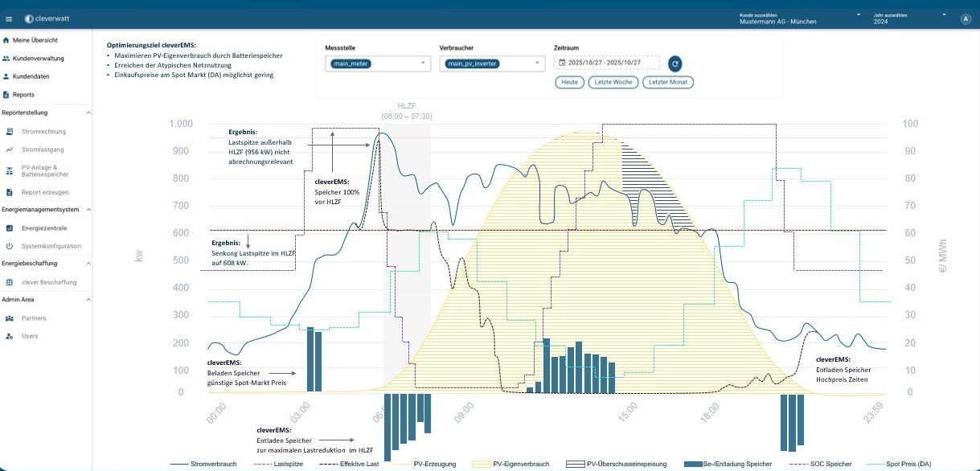Viewport: 980px width, 471px height.
Task: Click the scale icon beside clever.Beschaffung
Action: click(x=10, y=282)
